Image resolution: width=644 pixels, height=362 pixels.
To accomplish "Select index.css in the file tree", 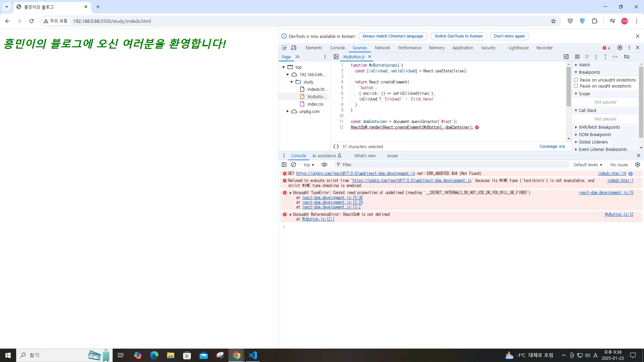I will coord(315,104).
